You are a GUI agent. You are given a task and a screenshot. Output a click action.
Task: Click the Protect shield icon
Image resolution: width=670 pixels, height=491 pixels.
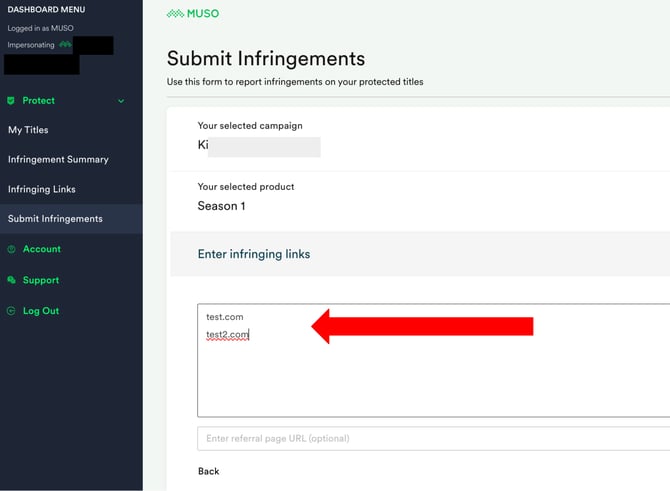click(12, 101)
